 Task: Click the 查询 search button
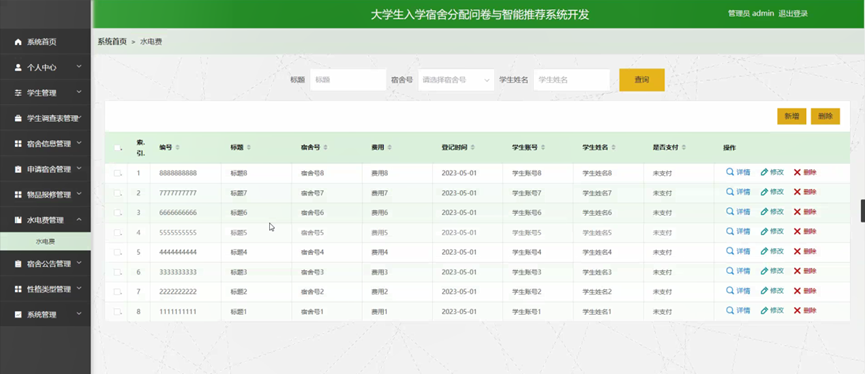coord(642,80)
